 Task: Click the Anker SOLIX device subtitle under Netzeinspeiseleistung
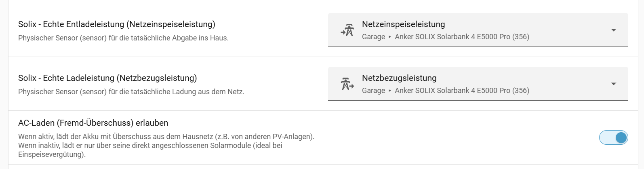pos(462,37)
